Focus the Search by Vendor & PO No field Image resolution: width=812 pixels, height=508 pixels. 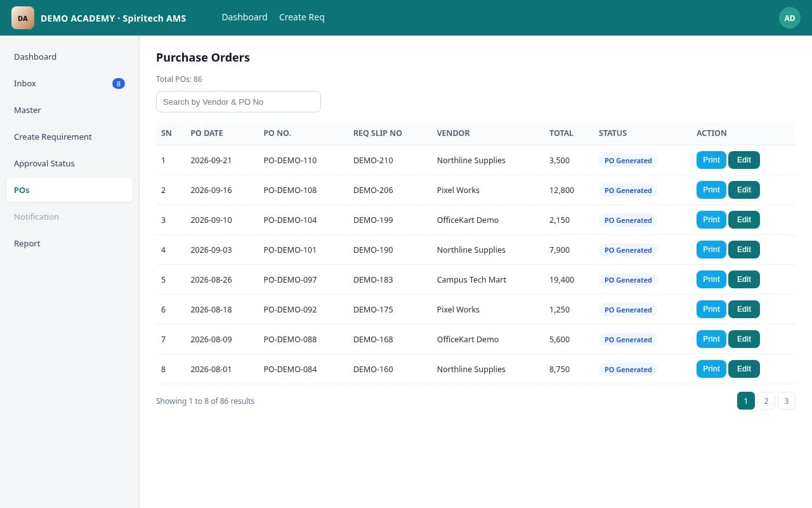239,102
